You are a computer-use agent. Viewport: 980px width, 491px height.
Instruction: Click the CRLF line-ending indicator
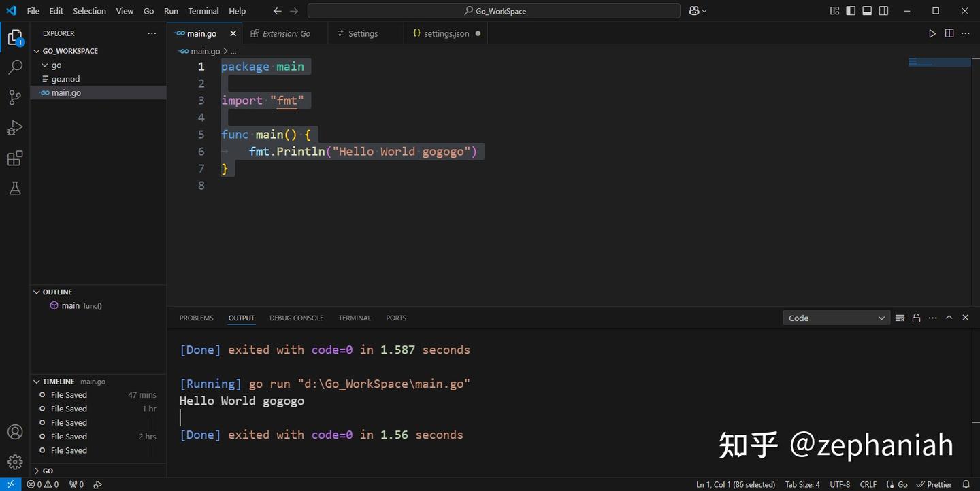[868, 484]
